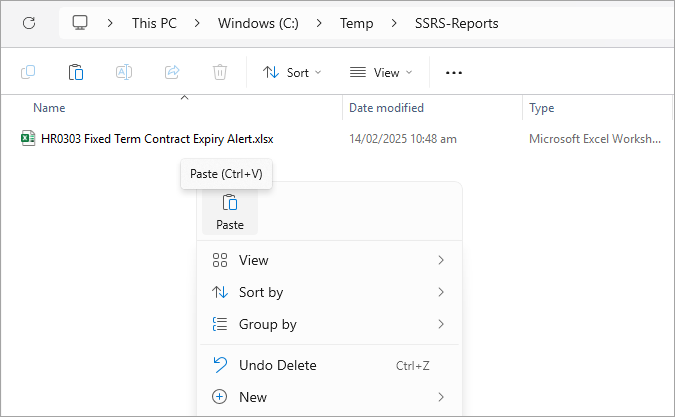Viewport: 675px width, 417px height.
Task: Navigate to the Temp folder breadcrumb
Action: (x=356, y=23)
